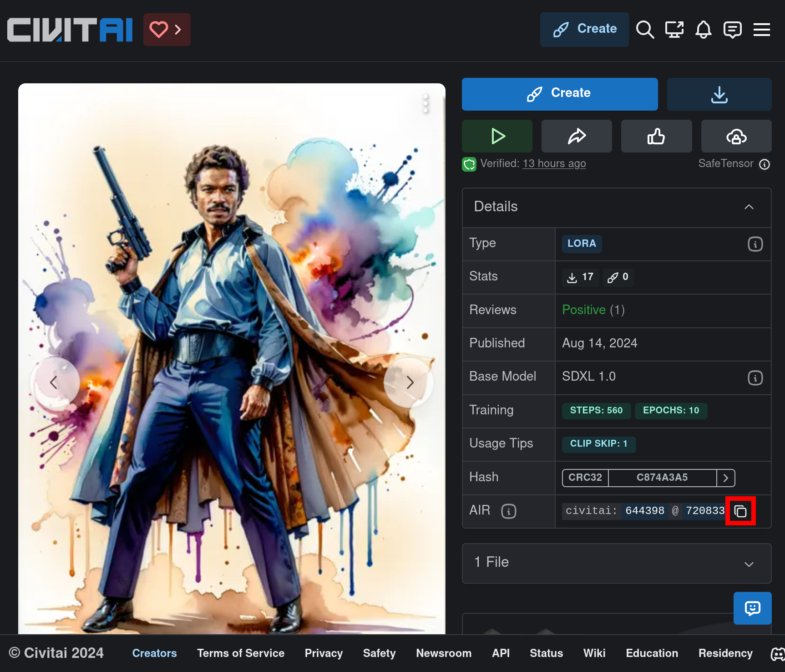This screenshot has width=785, height=672.
Task: Click the header Create button
Action: pos(584,29)
